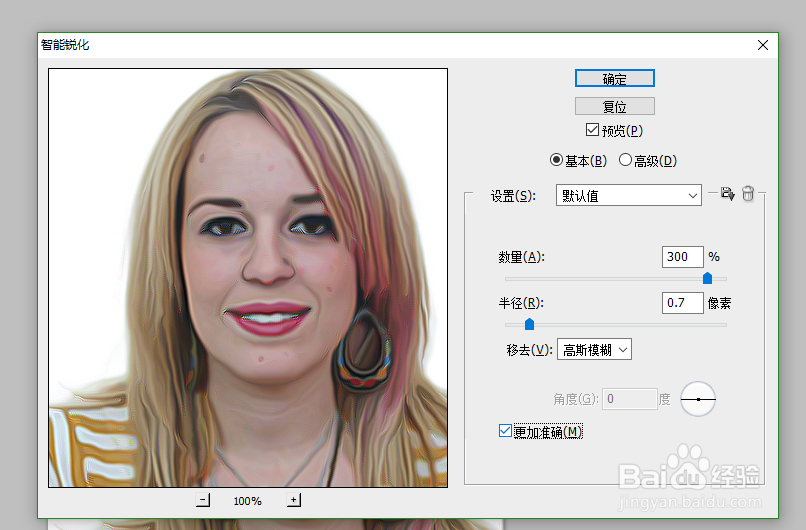
Task: Close the 智能锐化 dialog
Action: pos(763,45)
